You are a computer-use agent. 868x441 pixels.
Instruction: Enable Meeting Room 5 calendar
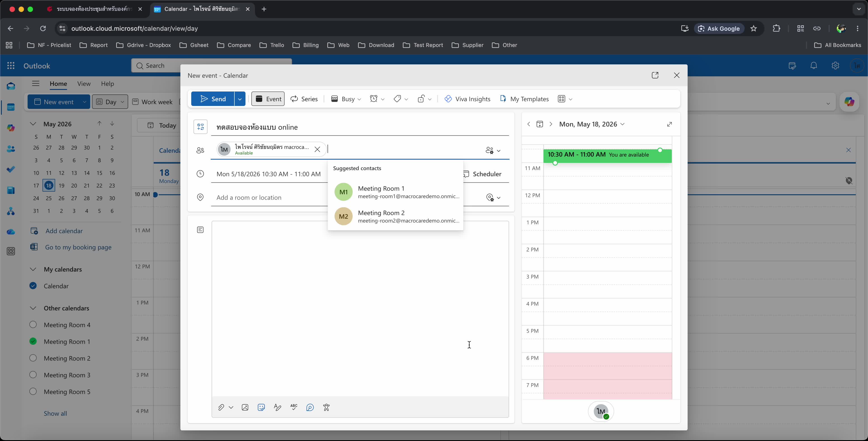point(33,392)
